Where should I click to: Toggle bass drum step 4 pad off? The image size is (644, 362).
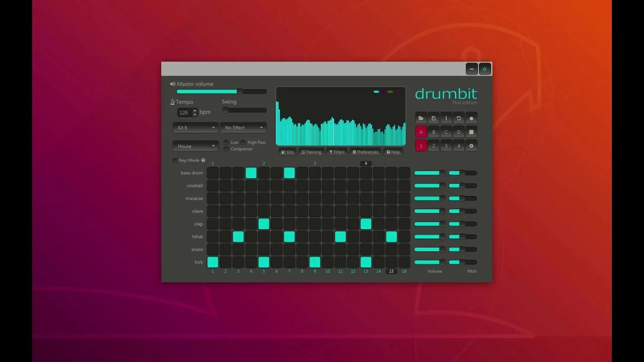251,173
